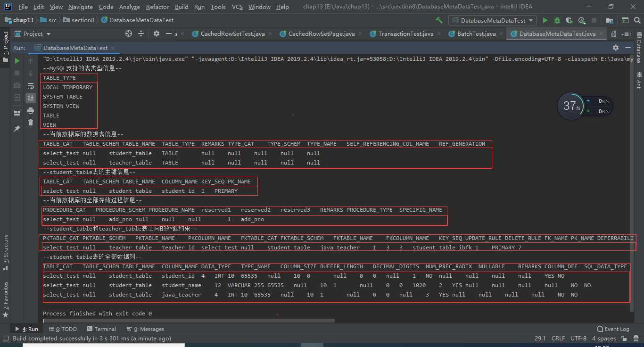Viewport: 644px width, 347px height.
Task: Rerun program using Run panel green arrow
Action: (x=17, y=61)
